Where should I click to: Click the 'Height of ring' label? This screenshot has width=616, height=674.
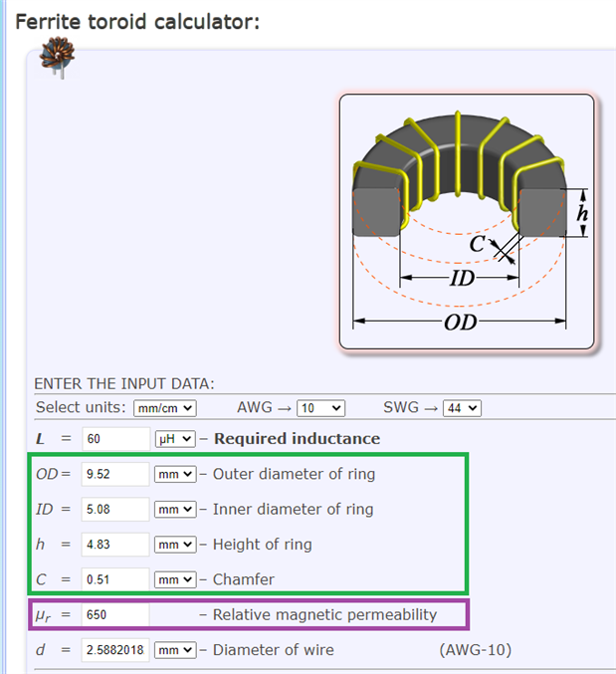click(262, 545)
